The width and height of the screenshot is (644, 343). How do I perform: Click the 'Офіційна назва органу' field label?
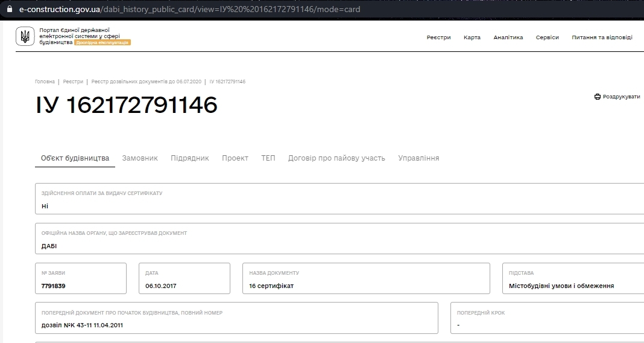[x=114, y=233]
